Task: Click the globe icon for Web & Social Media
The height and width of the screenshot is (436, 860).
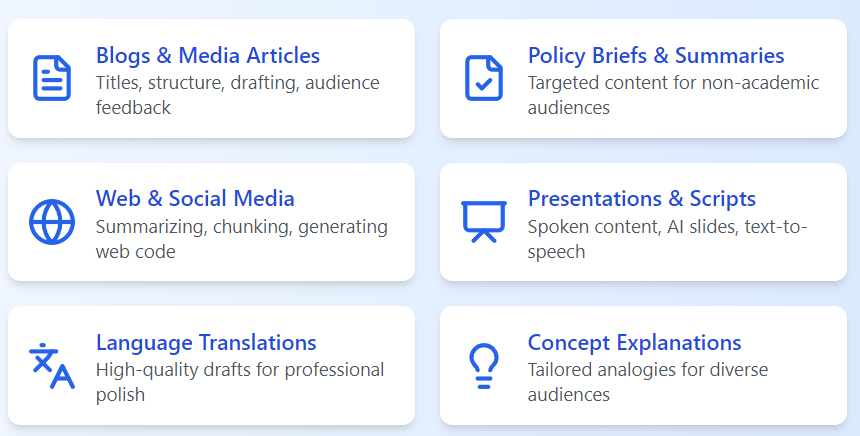Action: tap(52, 222)
